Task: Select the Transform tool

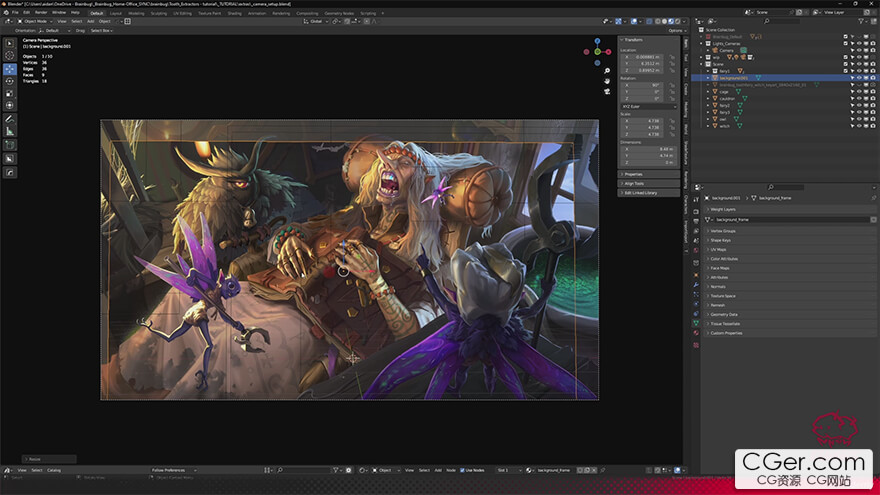Action: click(10, 106)
